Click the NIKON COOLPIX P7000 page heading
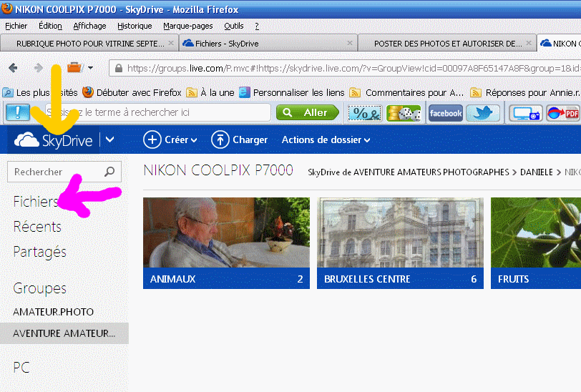 [x=218, y=170]
